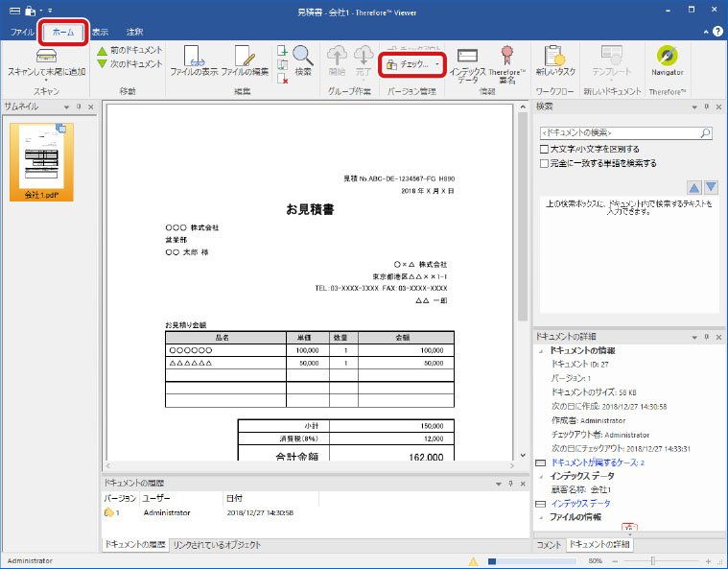The image size is (728, 569).
Task: Open the file display (ファイルの表示) tool
Action: tap(192, 58)
